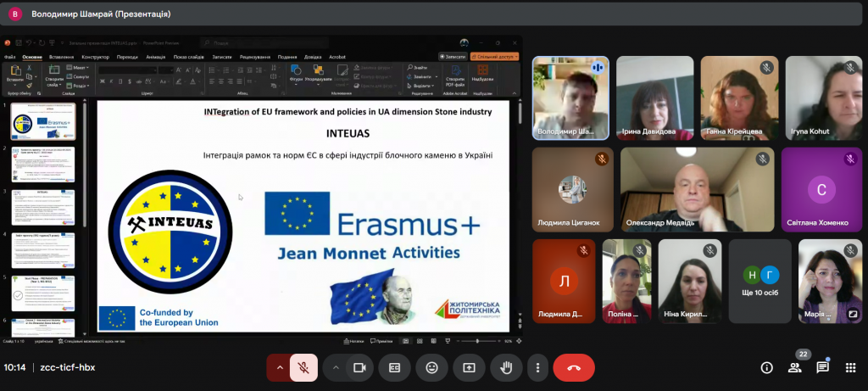Toggle the microphone mute button
The width and height of the screenshot is (868, 391).
coord(303,368)
